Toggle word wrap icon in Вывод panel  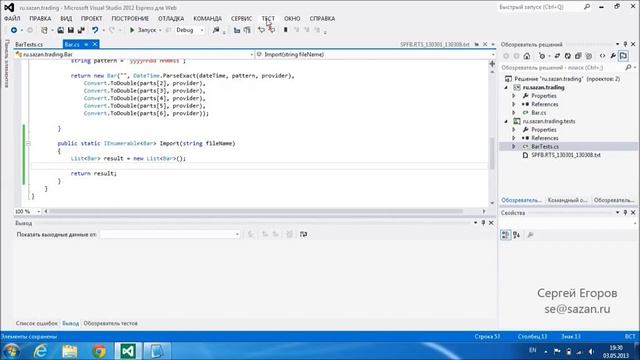pos(303,234)
